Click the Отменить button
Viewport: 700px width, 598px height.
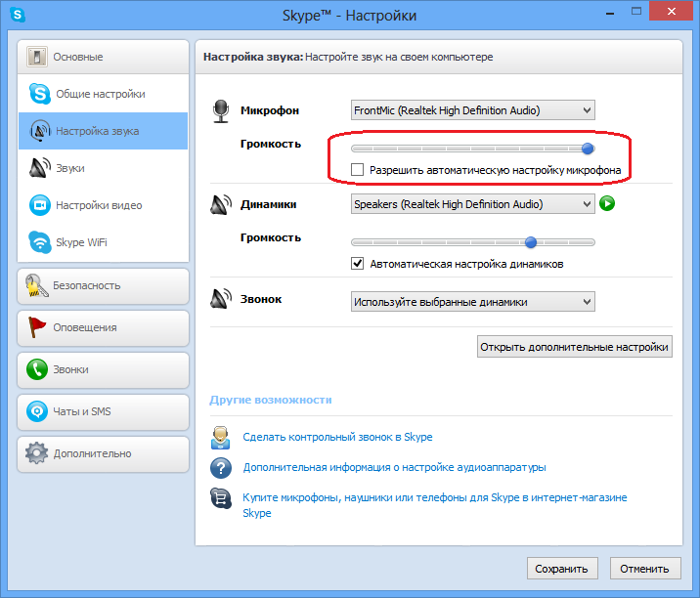point(645,569)
